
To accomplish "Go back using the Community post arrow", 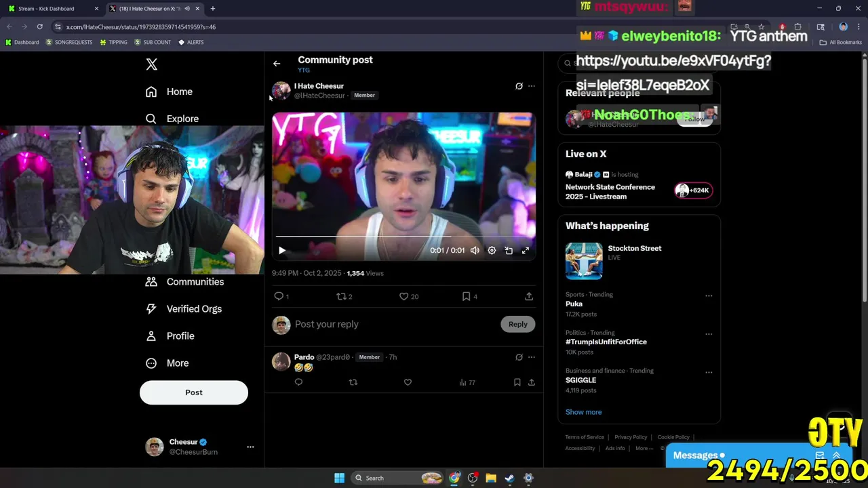I will coord(277,64).
